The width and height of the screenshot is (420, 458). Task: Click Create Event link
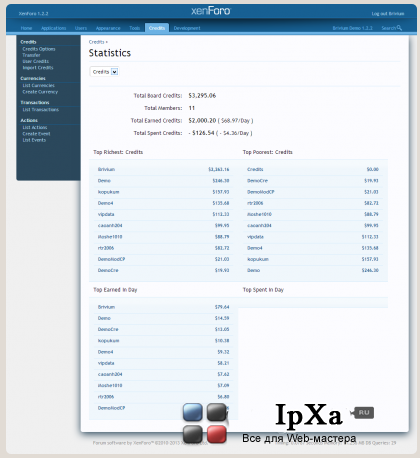coord(36,134)
